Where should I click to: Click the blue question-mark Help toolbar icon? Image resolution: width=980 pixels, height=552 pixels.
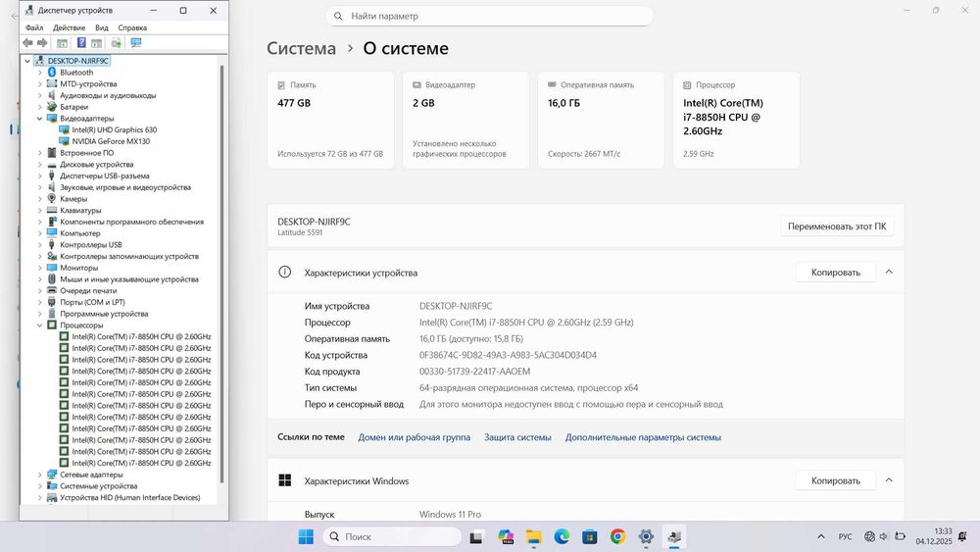coord(81,42)
